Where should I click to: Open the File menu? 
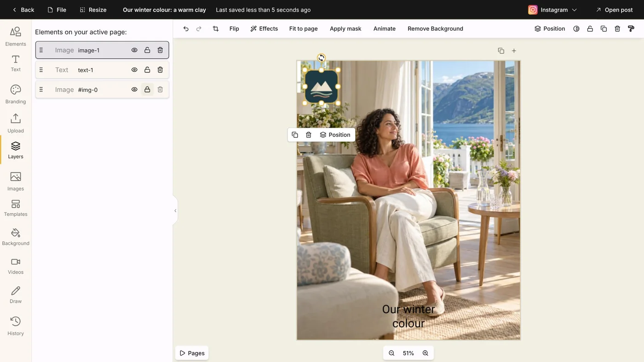point(57,10)
